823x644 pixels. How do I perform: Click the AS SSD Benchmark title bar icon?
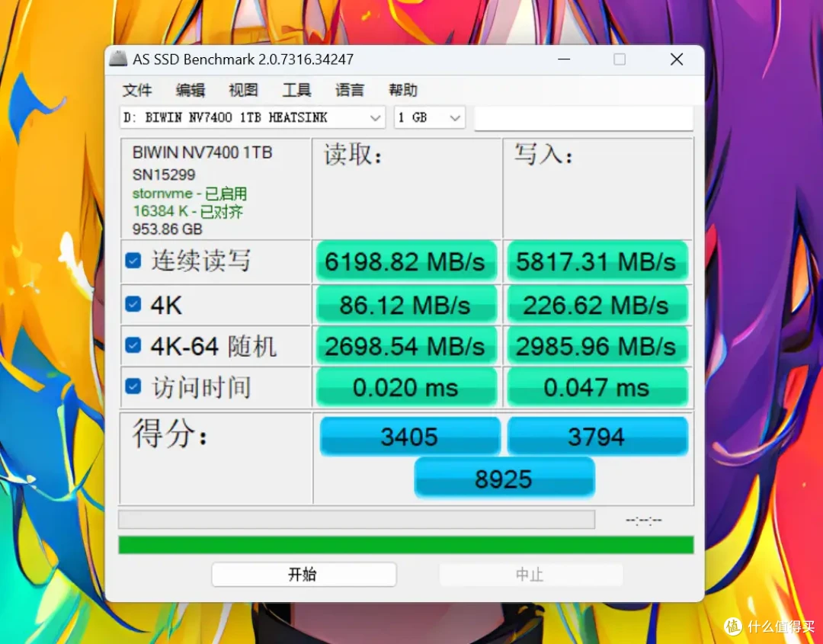click(118, 58)
